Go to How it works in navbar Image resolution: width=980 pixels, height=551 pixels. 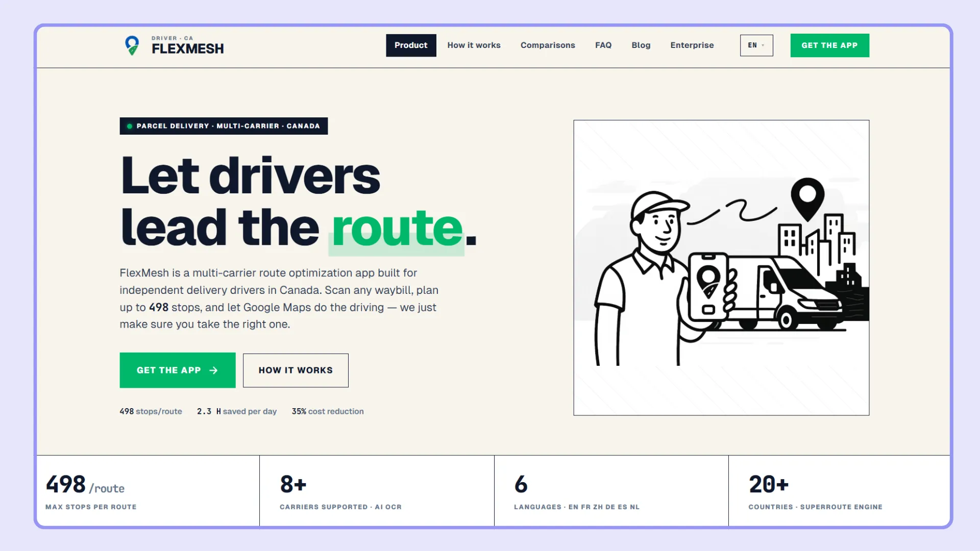[474, 45]
